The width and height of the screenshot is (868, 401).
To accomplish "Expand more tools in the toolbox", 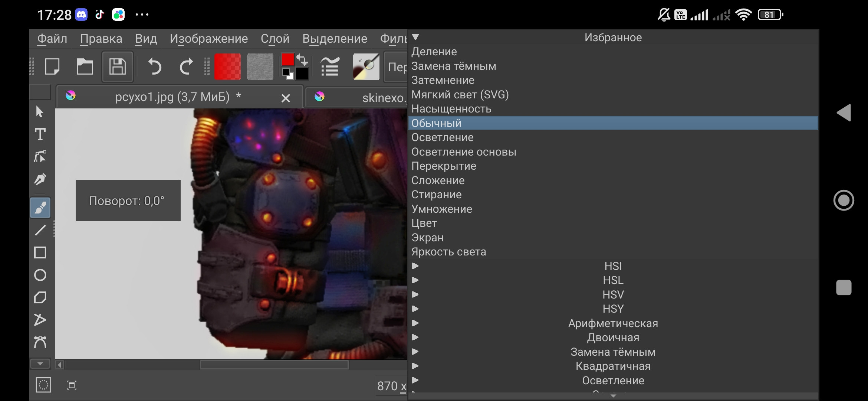I will [x=40, y=363].
